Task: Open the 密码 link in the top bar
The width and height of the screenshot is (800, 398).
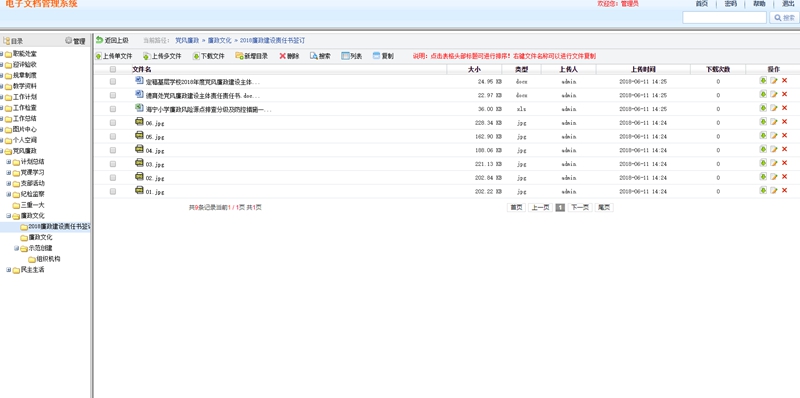Action: tap(731, 4)
